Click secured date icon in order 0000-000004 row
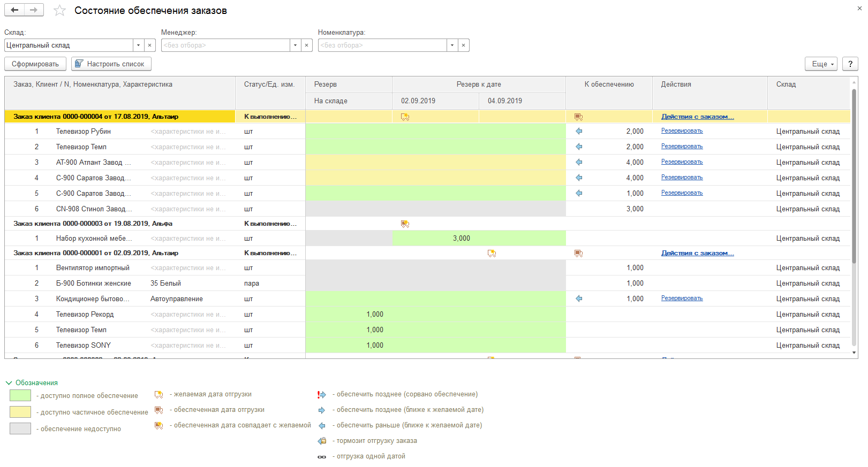 pyautogui.click(x=578, y=117)
